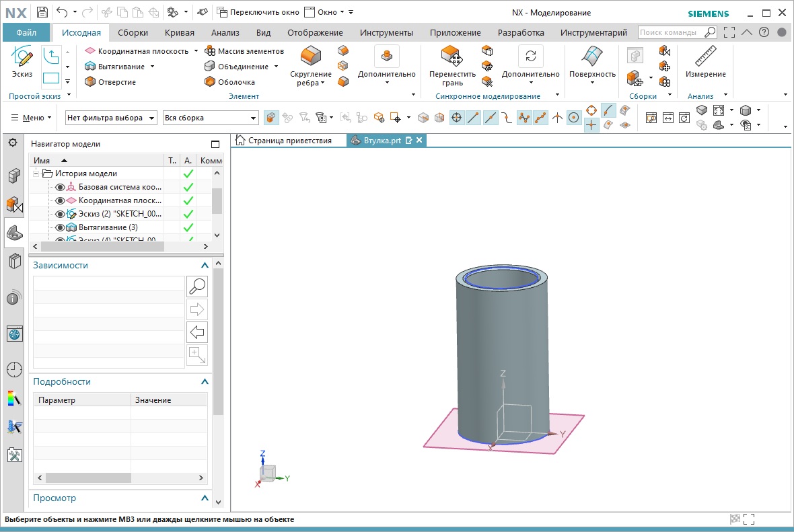Click the Эскиз (Sketch) tool icon
Image resolution: width=794 pixels, height=532 pixels.
22,58
